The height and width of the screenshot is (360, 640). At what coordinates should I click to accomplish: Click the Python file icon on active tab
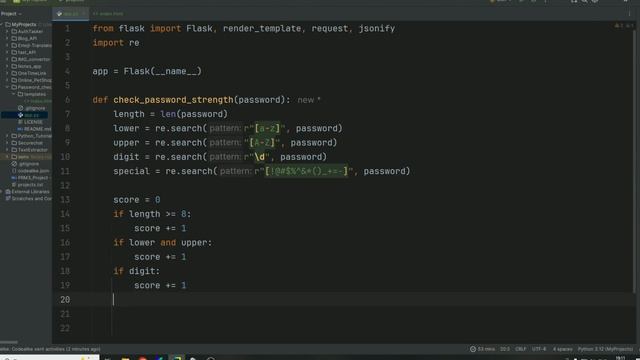coord(60,13)
